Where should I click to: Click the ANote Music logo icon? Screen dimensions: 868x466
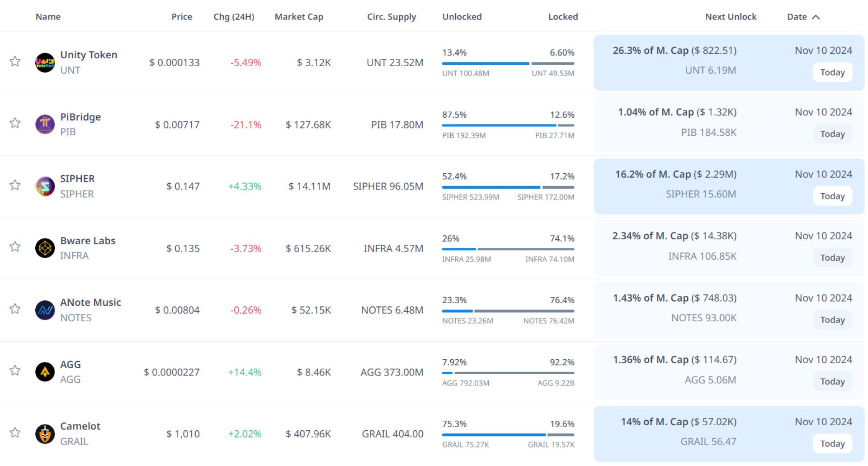[x=45, y=310]
